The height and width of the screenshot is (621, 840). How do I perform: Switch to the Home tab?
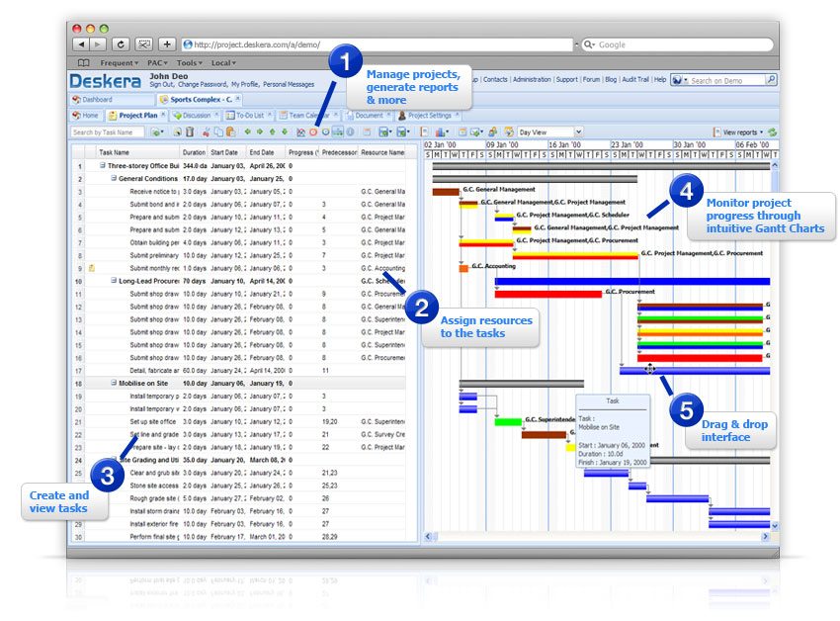(86, 116)
